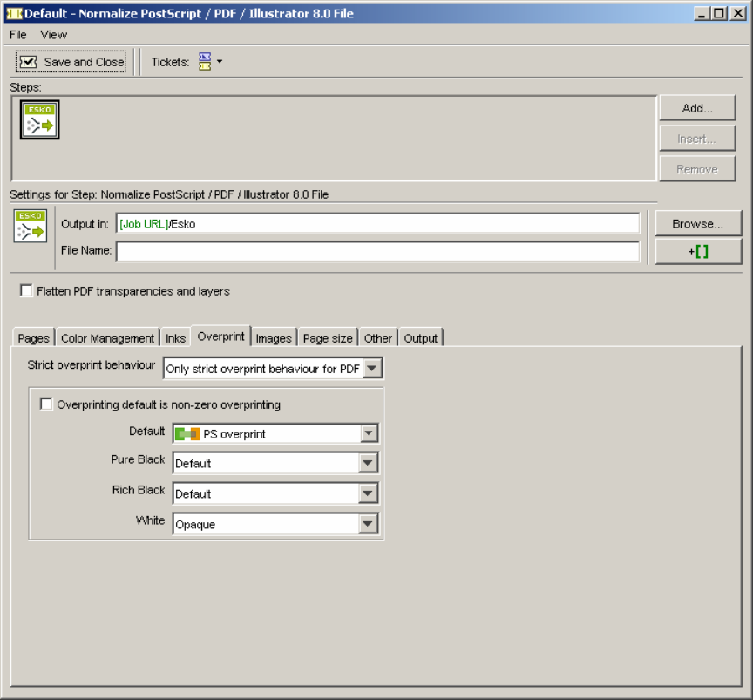Switch to the Pages tab
The height and width of the screenshot is (700, 753).
(x=33, y=338)
